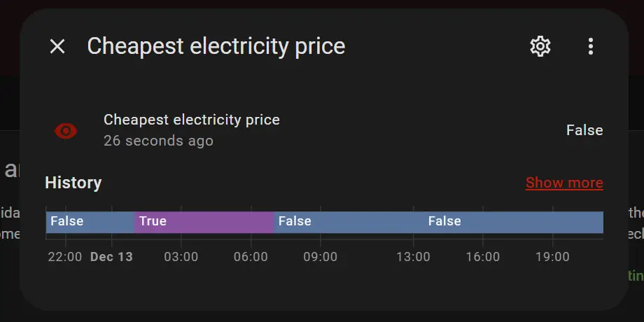This screenshot has height=322, width=644.
Task: Click the '26 seconds ago' timestamp
Action: (x=158, y=141)
